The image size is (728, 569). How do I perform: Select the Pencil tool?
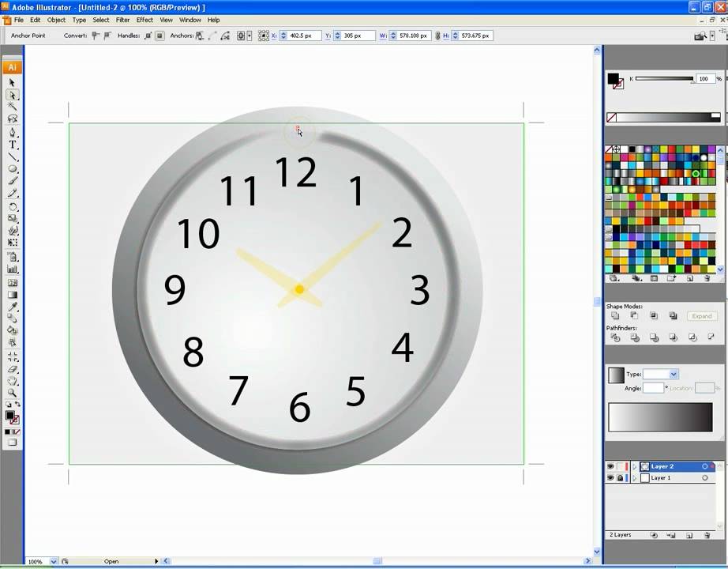(12, 193)
